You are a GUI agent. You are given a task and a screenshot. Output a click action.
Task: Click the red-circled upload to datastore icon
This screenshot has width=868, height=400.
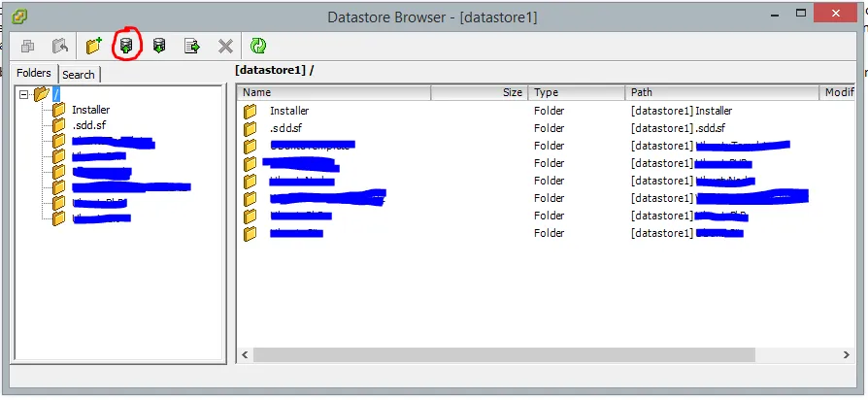(x=126, y=46)
